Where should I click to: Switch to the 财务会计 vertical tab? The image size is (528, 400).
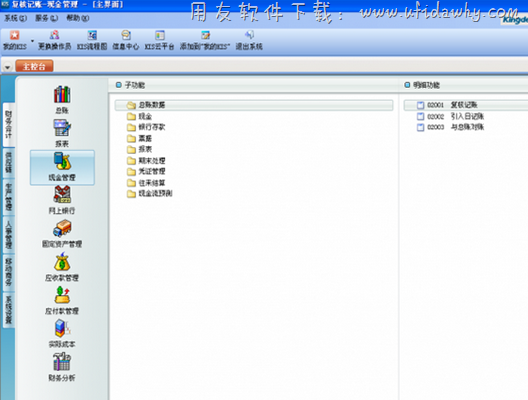click(x=8, y=125)
